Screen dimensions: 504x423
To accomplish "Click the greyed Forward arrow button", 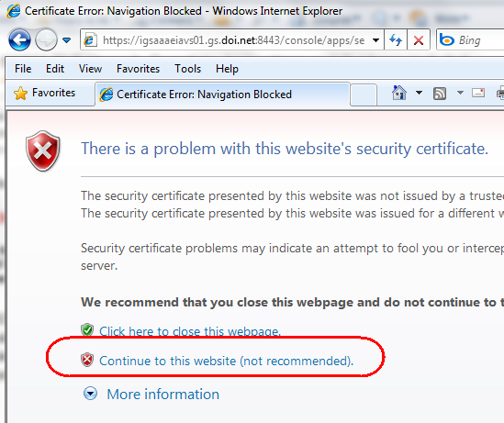I will 46,40.
